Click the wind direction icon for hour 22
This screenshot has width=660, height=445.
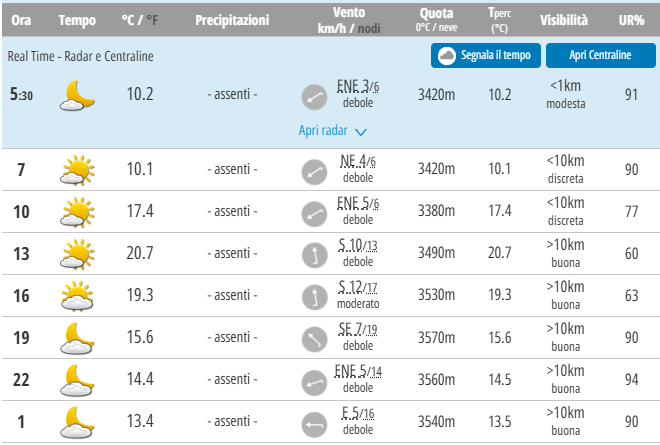(x=315, y=381)
